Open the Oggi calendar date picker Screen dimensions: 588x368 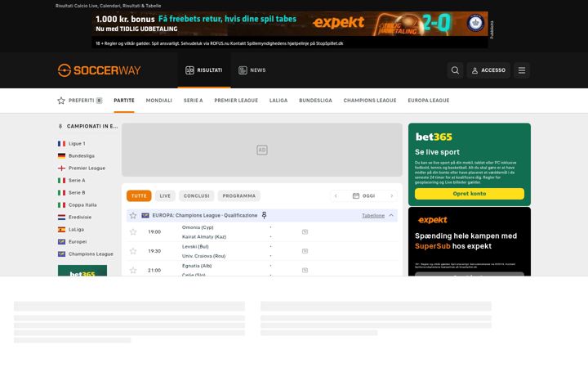click(363, 195)
